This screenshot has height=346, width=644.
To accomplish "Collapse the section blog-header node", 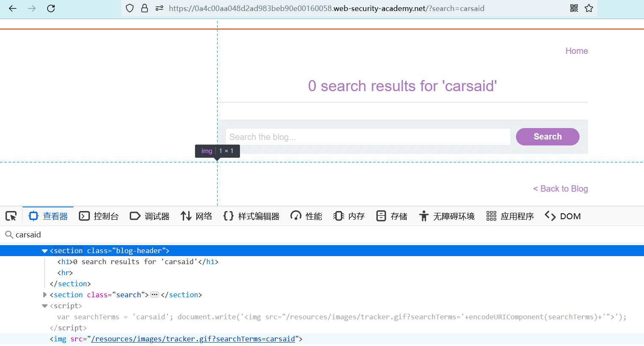I will point(45,251).
